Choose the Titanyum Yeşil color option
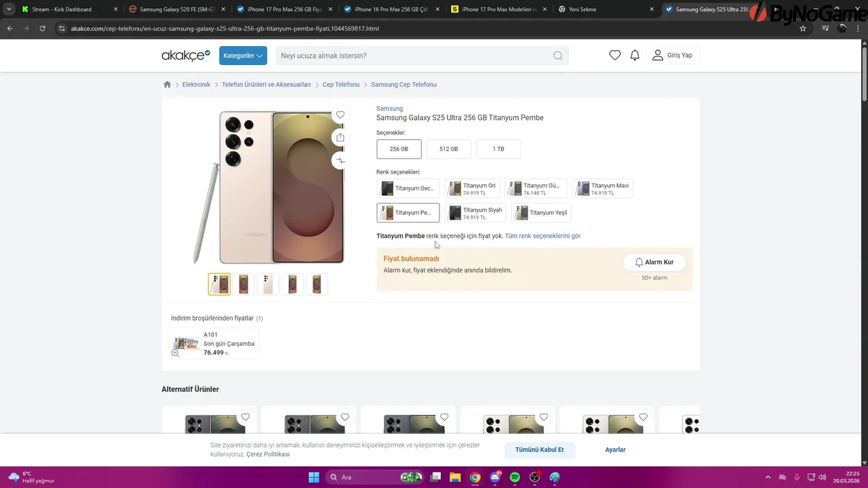The width and height of the screenshot is (868, 488). coord(541,213)
